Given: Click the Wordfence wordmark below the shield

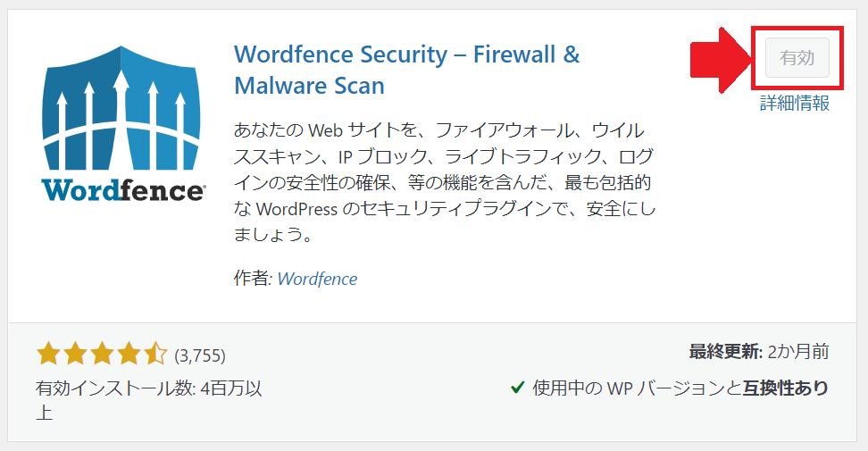Looking at the screenshot, I should click(123, 190).
